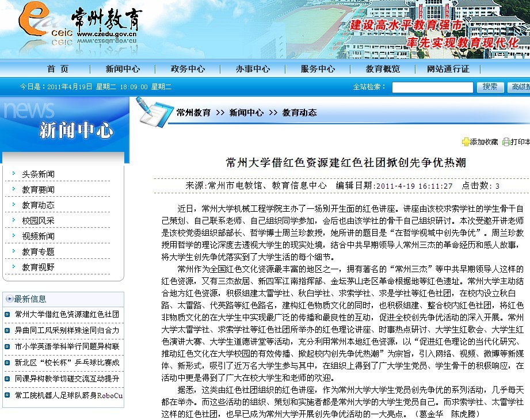Open the 政务中心 navigation tab
The image size is (530, 420).
coord(188,69)
